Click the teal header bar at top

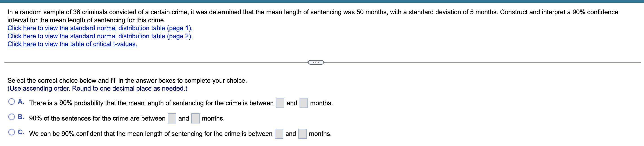coord(322,1)
